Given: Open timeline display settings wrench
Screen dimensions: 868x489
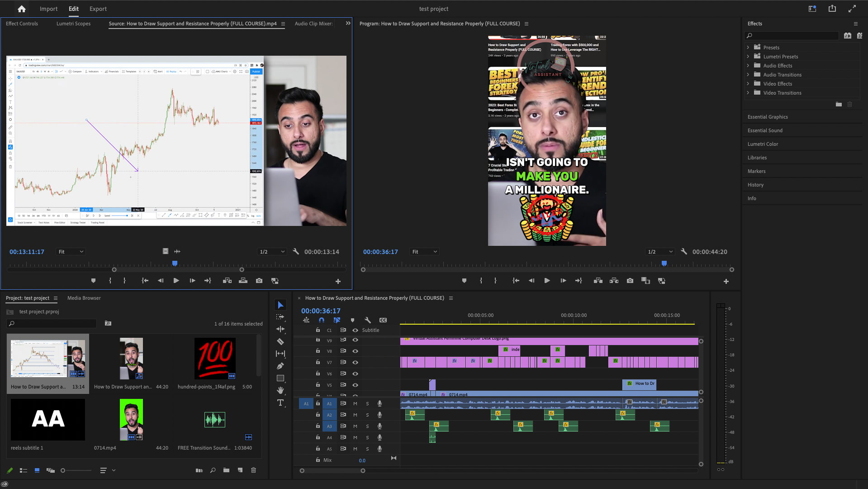Looking at the screenshot, I should point(368,320).
